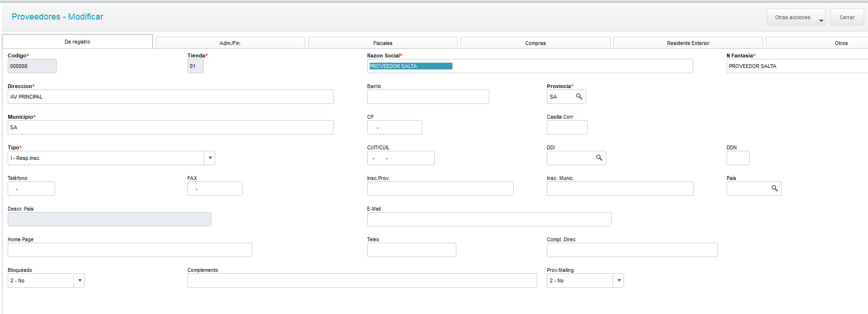
Task: Click the Municipio input field
Action: pos(170,127)
